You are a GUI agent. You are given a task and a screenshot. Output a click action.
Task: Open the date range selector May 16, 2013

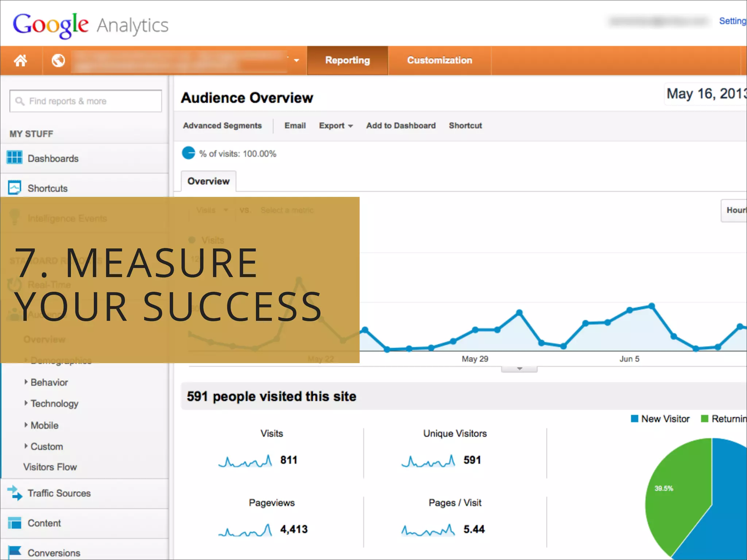click(x=705, y=94)
